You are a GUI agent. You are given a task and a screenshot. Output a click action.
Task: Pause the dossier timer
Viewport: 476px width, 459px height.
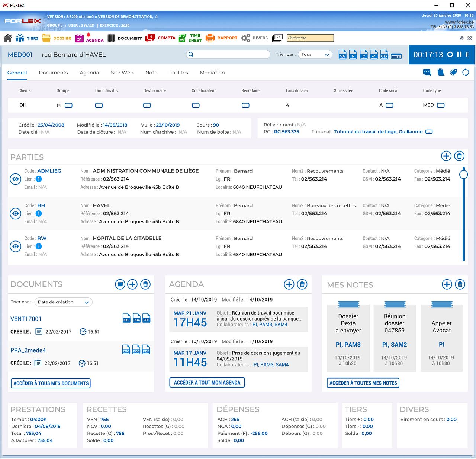(459, 54)
